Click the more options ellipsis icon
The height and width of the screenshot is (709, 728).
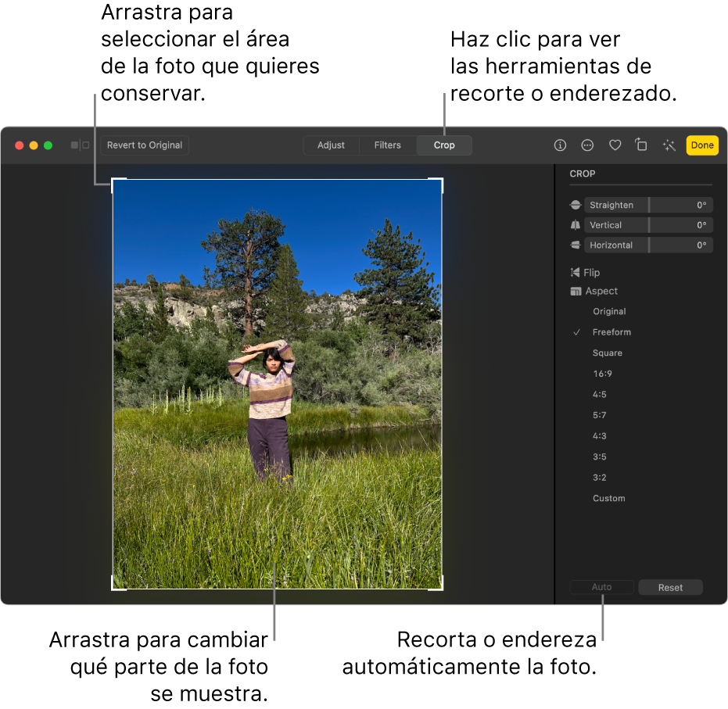tap(587, 145)
